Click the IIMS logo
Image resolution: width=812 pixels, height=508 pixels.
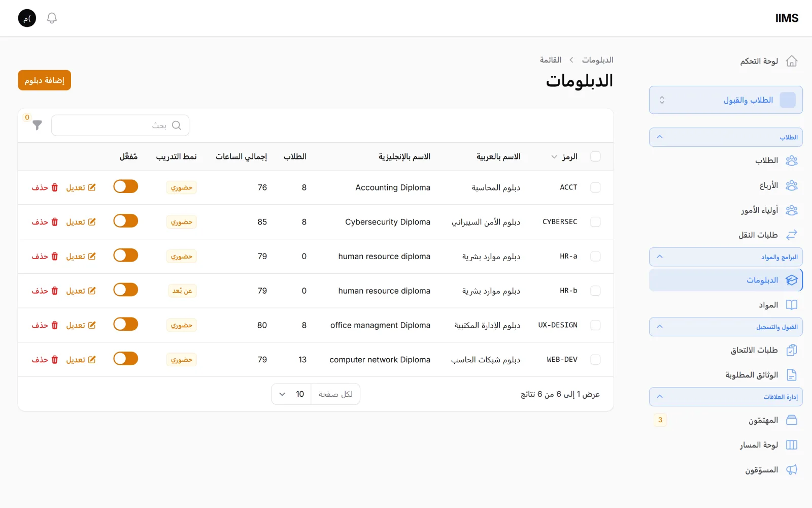pos(787,18)
